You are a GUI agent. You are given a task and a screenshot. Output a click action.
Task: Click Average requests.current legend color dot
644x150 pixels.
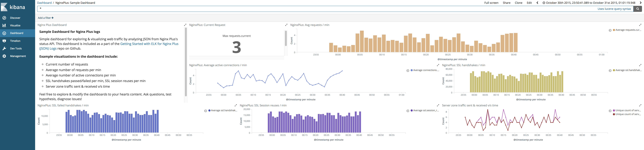(x=614, y=30)
